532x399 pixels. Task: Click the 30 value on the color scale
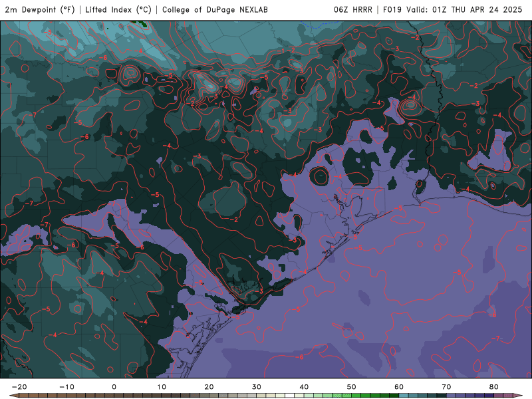(x=257, y=387)
